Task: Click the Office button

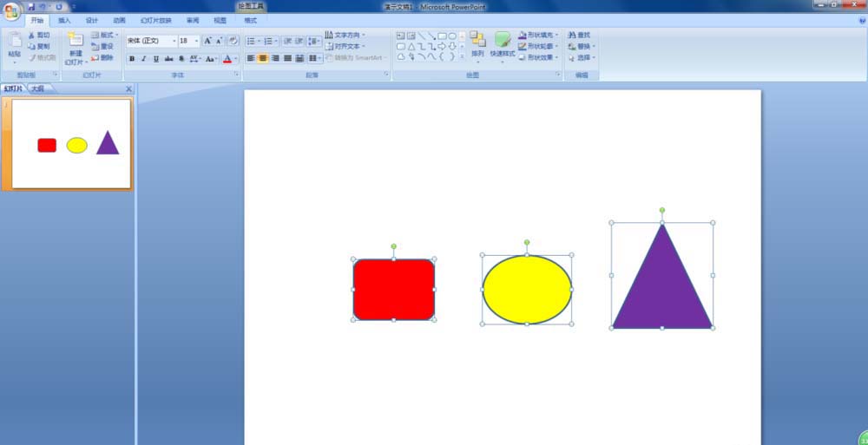Action: [11, 10]
